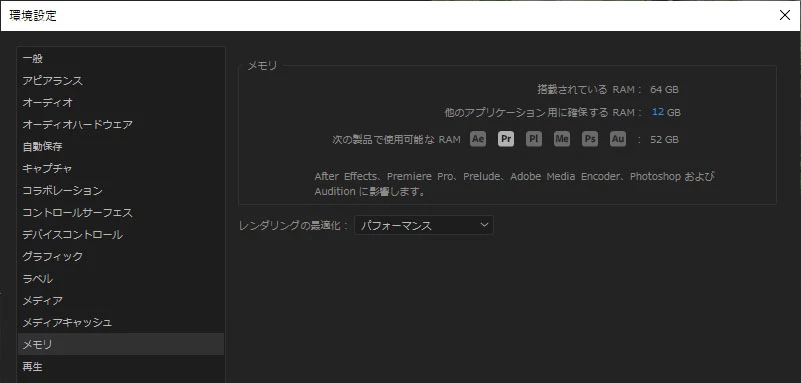This screenshot has width=801, height=383.
Task: Select the ラベル category
Action: 121,278
